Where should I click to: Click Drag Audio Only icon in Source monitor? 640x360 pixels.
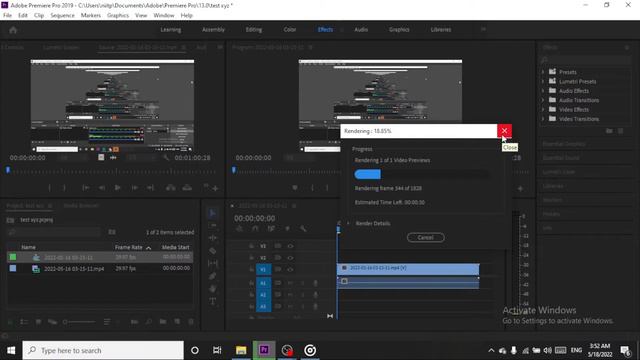click(113, 158)
